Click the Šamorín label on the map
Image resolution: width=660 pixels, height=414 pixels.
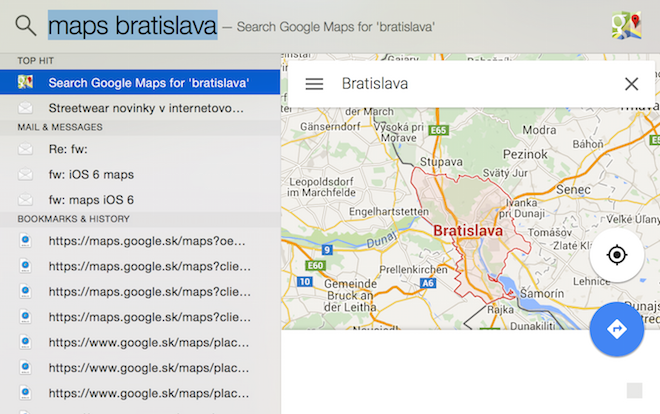(x=542, y=293)
